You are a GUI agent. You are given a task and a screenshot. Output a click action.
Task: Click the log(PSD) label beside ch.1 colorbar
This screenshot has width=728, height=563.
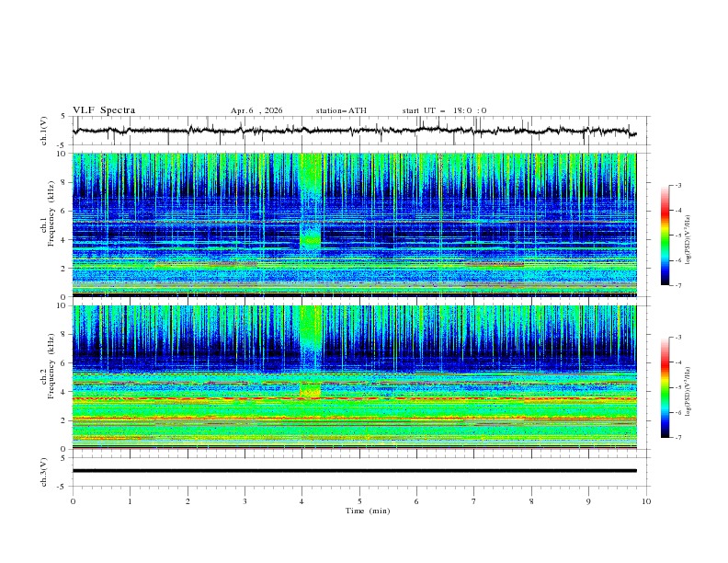(688, 240)
